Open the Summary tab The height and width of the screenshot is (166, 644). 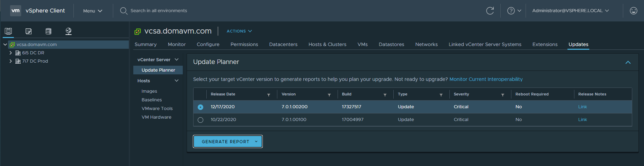[x=145, y=44]
